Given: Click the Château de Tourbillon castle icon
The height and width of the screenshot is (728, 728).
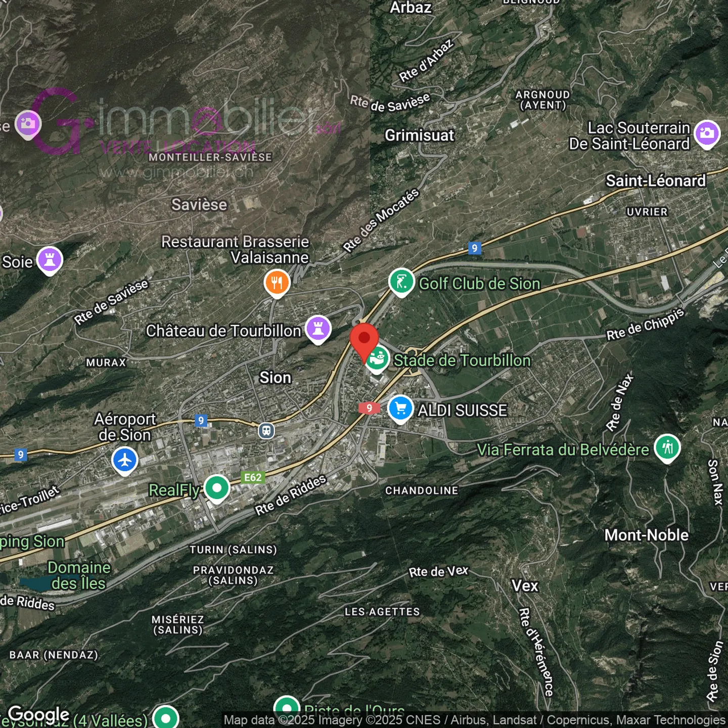Looking at the screenshot, I should click(x=318, y=329).
